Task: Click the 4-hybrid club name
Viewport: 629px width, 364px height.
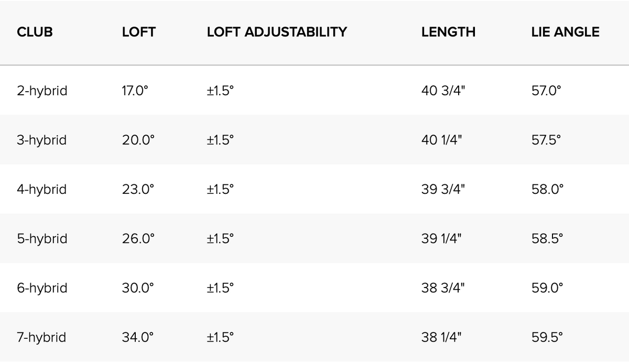Action: coord(42,189)
